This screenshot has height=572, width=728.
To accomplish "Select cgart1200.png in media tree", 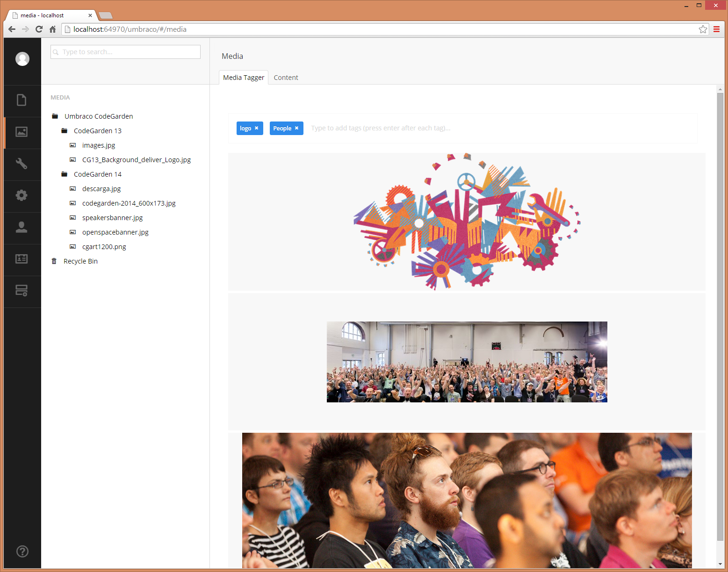I will click(104, 247).
